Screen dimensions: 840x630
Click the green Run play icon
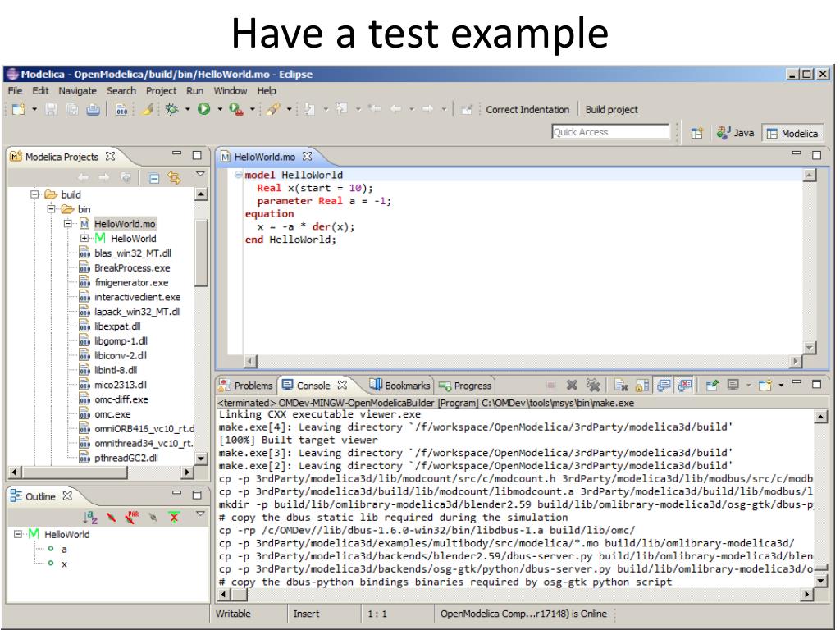203,109
